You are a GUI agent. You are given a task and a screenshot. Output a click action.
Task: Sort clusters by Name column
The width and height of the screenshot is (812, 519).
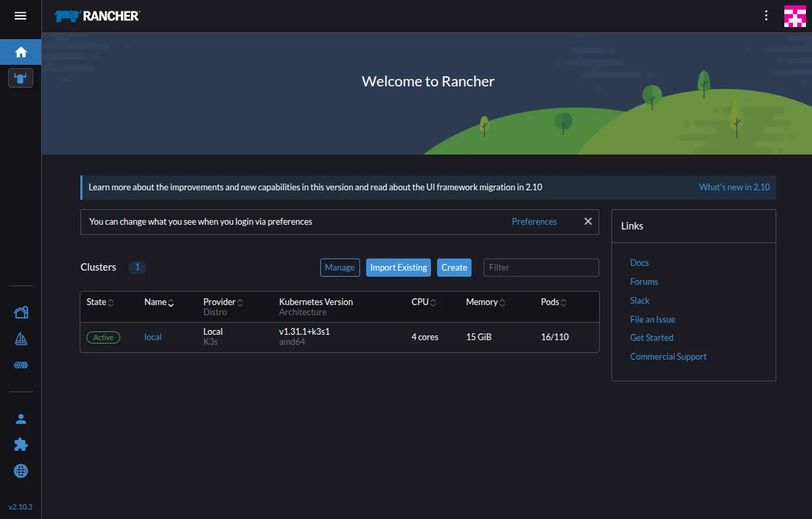159,302
